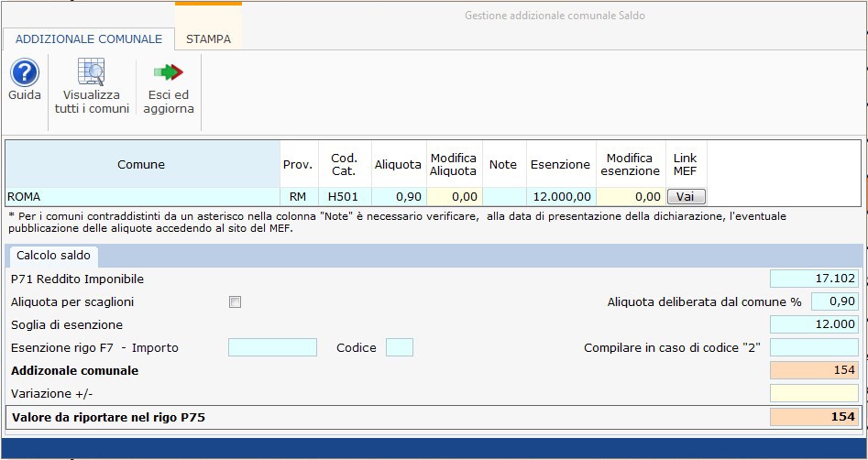Screen dimensions: 868x460
Task: Select the ADDIZIONALE COMUNALE tab
Action: click(x=89, y=39)
